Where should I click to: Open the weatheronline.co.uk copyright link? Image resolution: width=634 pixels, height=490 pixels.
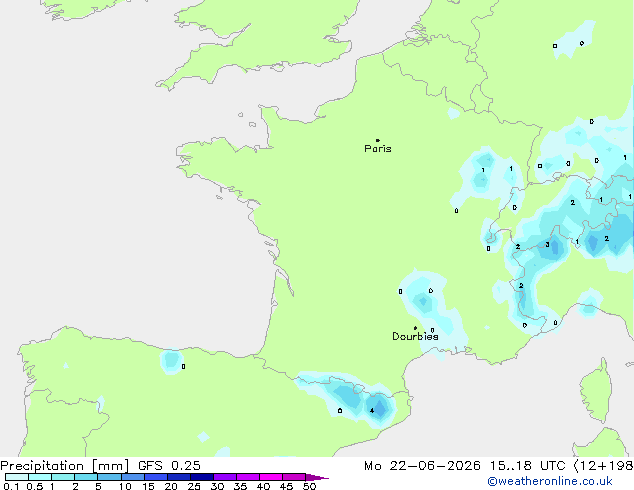coord(550,481)
